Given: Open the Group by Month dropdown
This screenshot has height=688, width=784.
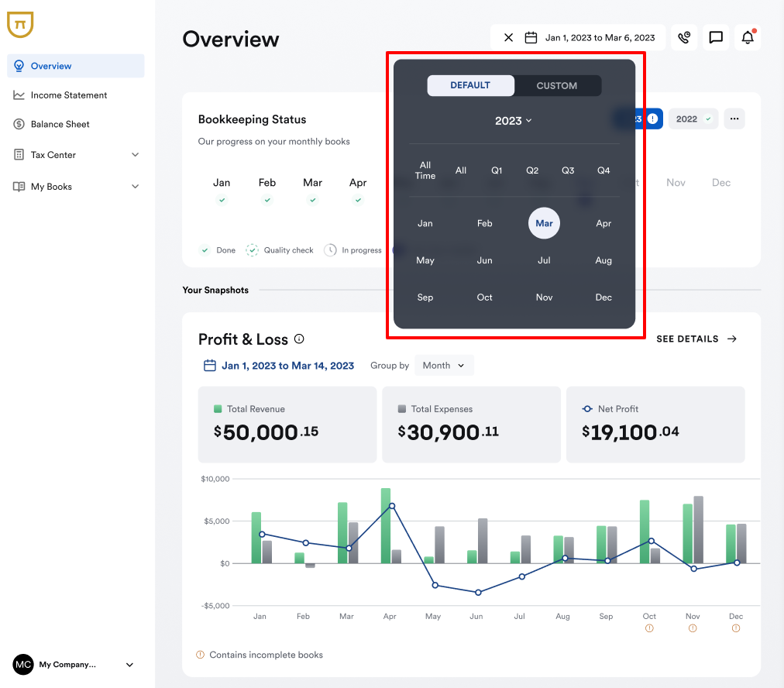Looking at the screenshot, I should click(x=444, y=365).
